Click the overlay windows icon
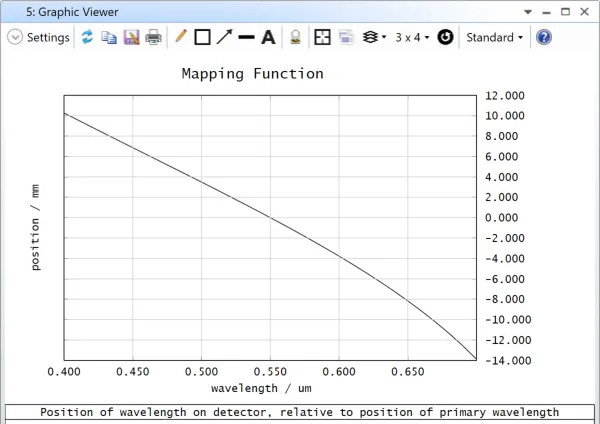 pyautogui.click(x=346, y=37)
